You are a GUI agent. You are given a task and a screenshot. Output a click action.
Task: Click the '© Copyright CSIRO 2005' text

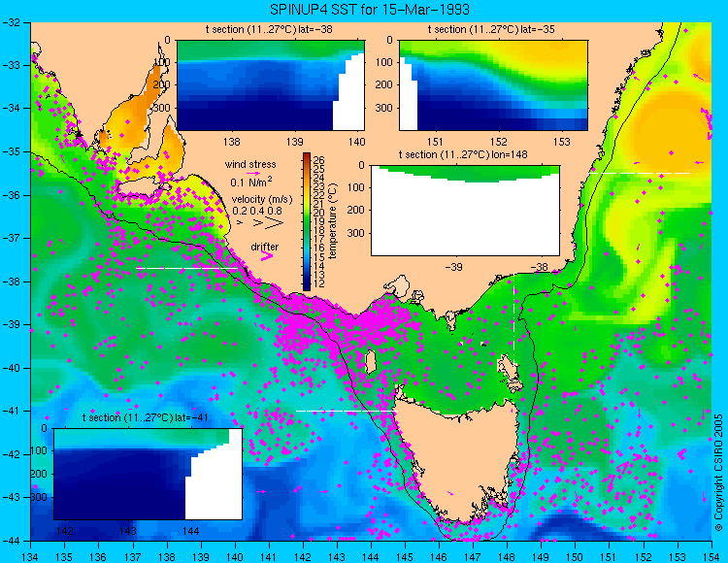[x=718, y=473]
